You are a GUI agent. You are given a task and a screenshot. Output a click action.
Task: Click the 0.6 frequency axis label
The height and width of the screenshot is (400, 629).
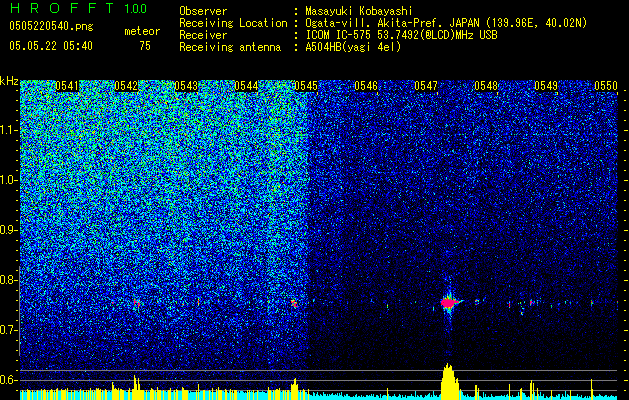9,380
